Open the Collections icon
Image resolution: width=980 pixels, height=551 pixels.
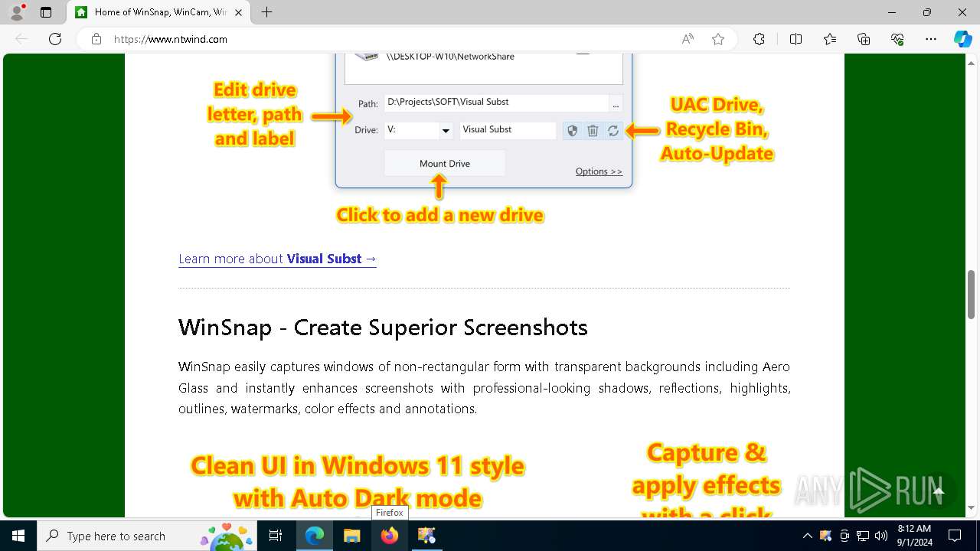click(x=864, y=39)
